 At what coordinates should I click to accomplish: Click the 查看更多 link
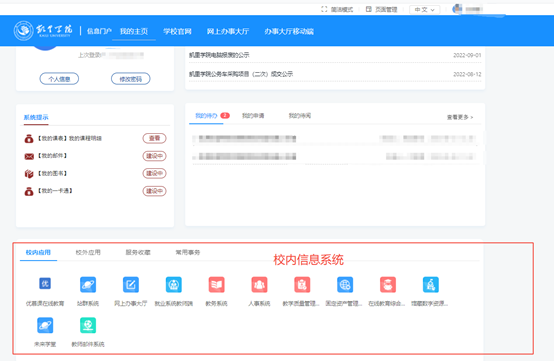(460, 117)
